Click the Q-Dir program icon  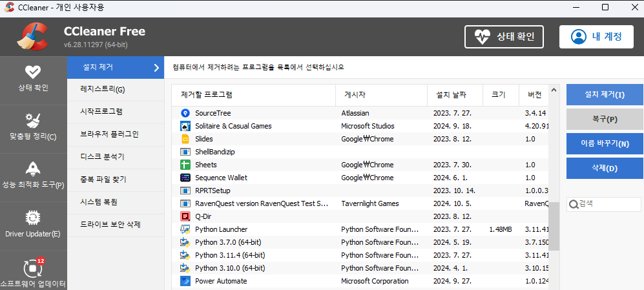click(x=185, y=216)
